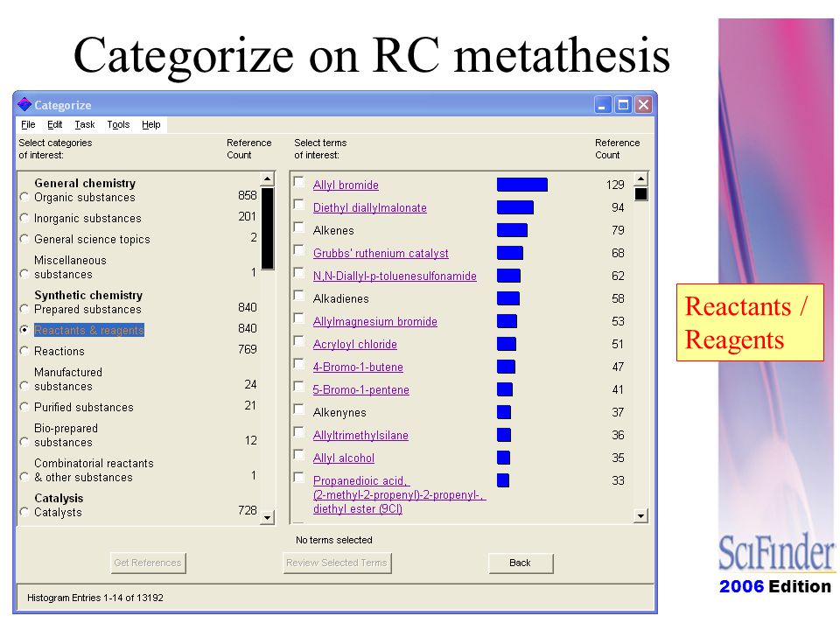The image size is (840, 630).
Task: Check the Alkadienes checkbox
Action: [299, 296]
